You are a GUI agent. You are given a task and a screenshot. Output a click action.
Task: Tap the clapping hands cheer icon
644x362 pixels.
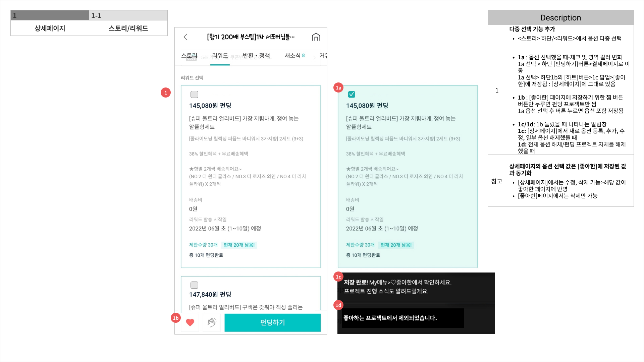coord(212,322)
